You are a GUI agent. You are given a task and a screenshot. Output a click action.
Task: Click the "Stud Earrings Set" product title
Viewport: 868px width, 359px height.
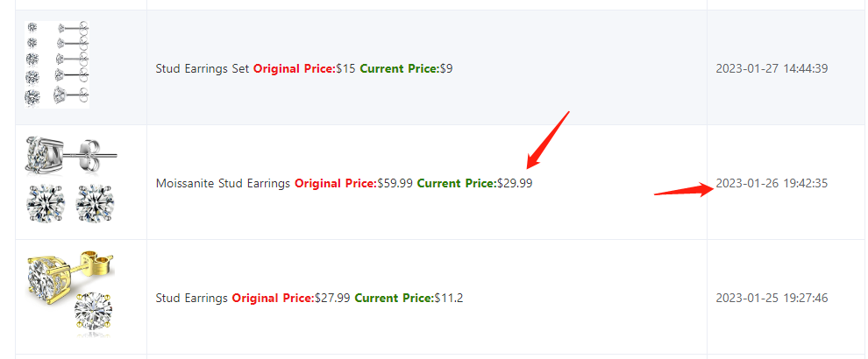coord(203,68)
